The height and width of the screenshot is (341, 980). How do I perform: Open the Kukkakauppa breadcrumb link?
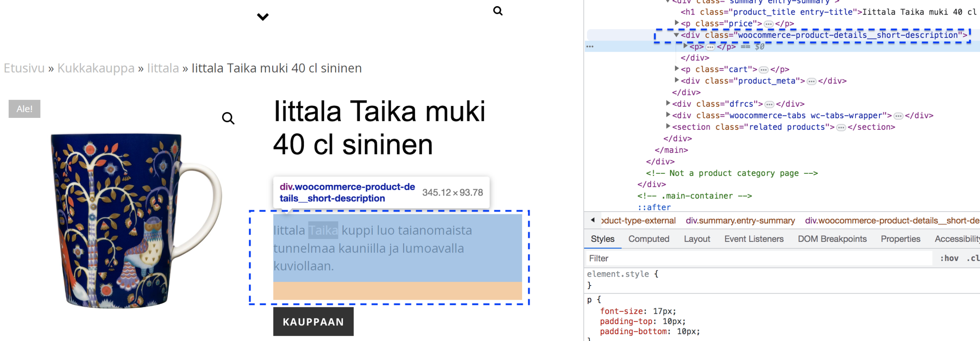coord(96,68)
